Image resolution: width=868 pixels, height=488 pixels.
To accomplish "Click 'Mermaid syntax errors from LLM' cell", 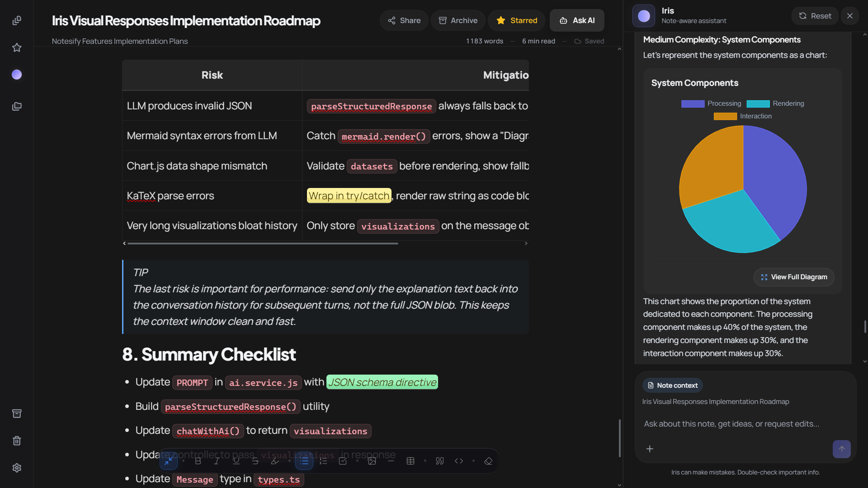I will tap(212, 136).
